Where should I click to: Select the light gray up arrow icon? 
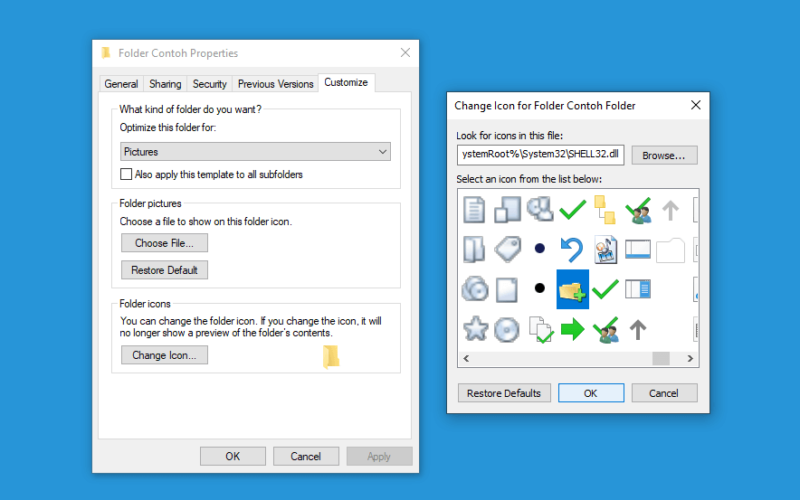click(670, 210)
